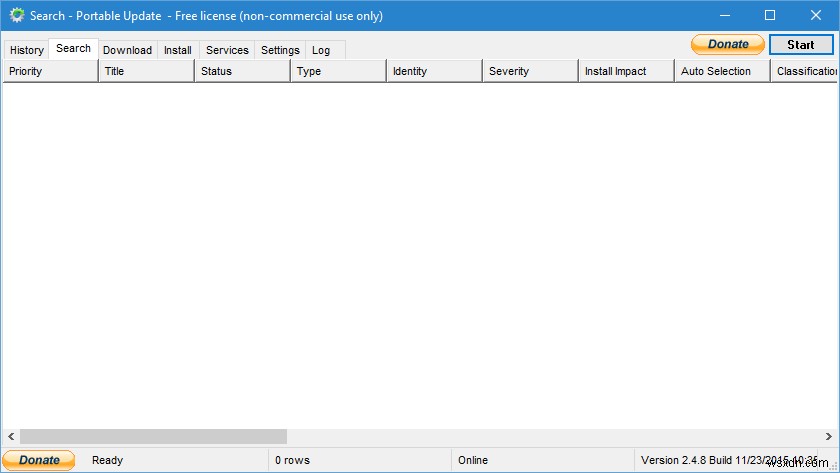The width and height of the screenshot is (840, 473).
Task: Minimize the Portable Update window
Action: (725, 16)
